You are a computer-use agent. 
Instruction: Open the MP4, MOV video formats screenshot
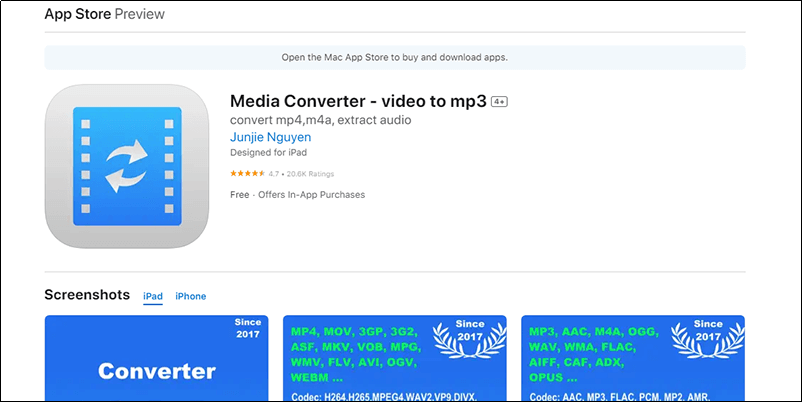(x=395, y=357)
